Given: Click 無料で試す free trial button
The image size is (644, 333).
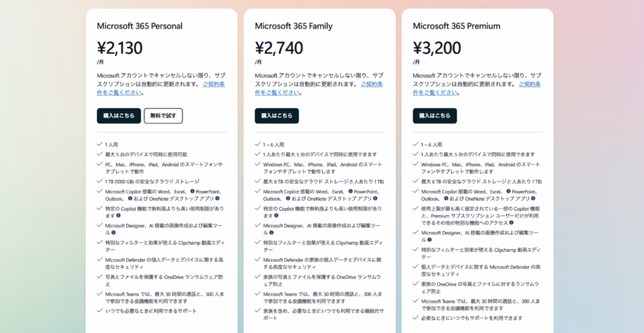Looking at the screenshot, I should click(x=164, y=116).
